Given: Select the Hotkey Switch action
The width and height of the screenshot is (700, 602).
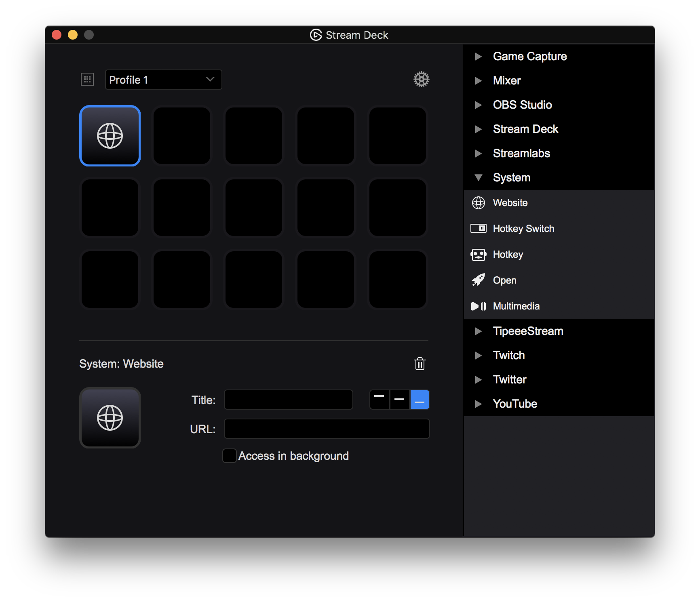Looking at the screenshot, I should tap(479, 229).
